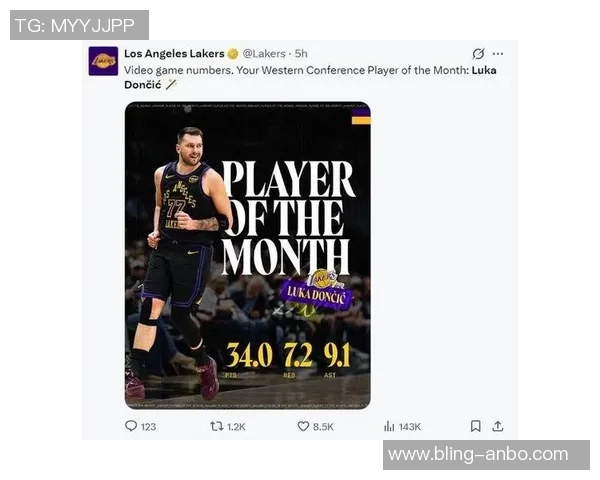
Task: Click the @Lakers handle
Action: pos(264,54)
